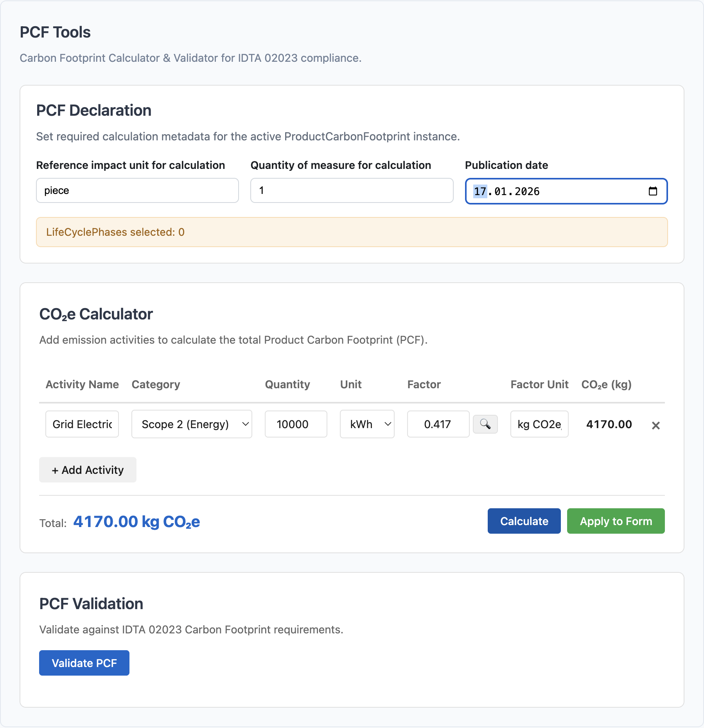The height and width of the screenshot is (728, 704).
Task: Select the month segment of the publication date
Action: tap(500, 192)
